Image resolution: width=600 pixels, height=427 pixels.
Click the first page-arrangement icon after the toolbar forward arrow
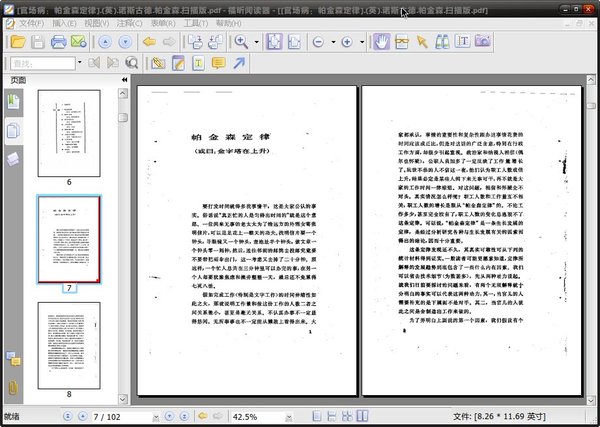pos(196,42)
